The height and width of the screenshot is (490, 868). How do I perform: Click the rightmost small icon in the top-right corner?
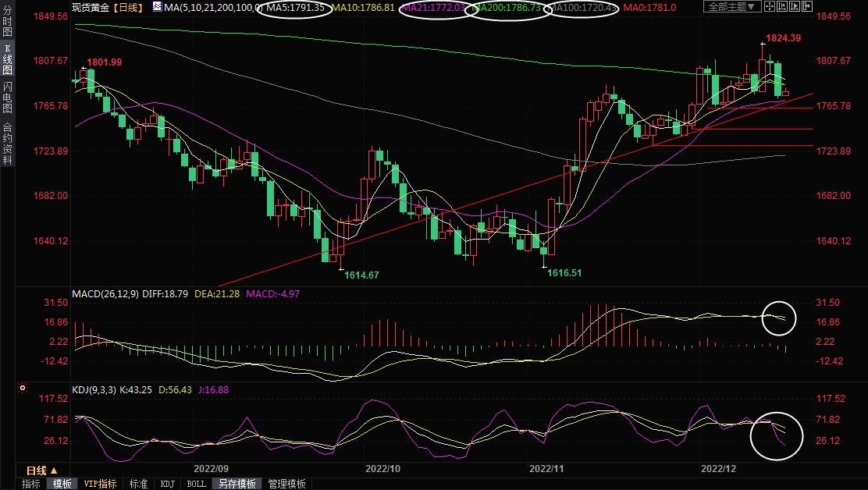coord(807,7)
